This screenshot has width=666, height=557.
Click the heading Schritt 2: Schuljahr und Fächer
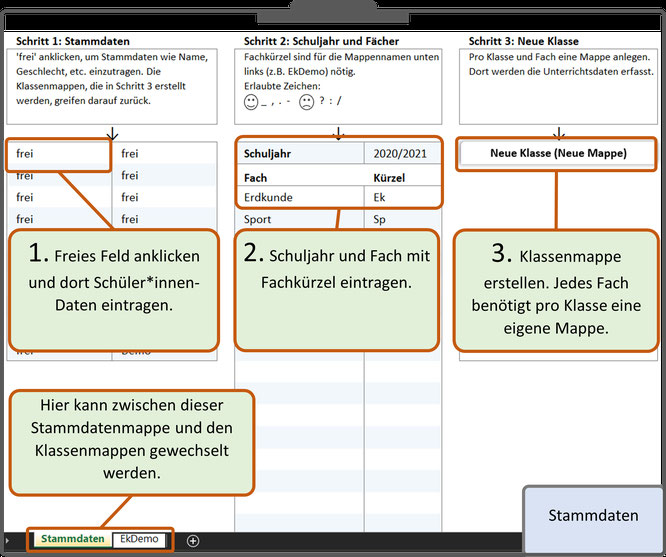coord(321,41)
